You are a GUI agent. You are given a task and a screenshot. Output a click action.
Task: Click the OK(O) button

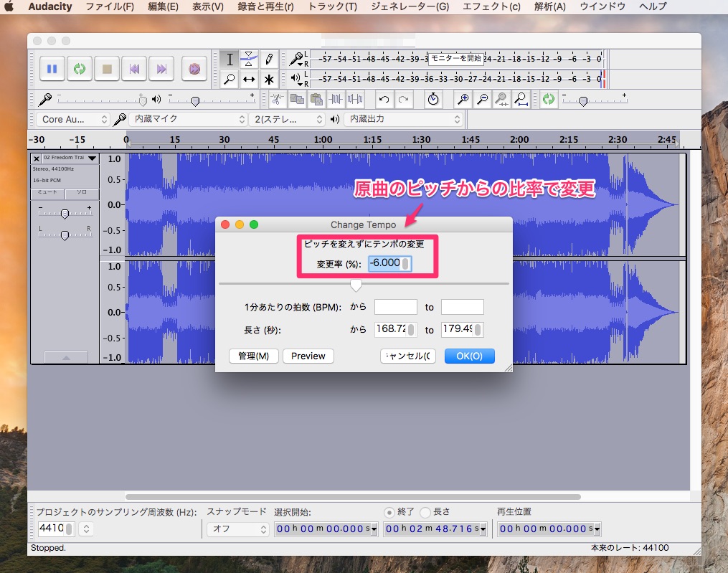469,356
